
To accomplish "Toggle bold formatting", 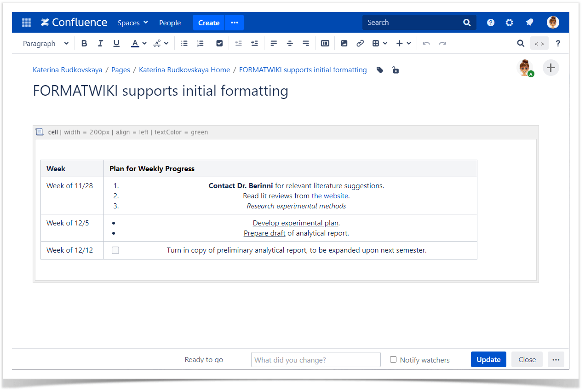I will (84, 43).
